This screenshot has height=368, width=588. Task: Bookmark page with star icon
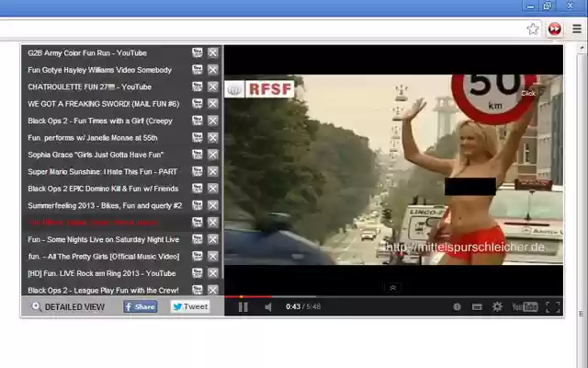[533, 29]
